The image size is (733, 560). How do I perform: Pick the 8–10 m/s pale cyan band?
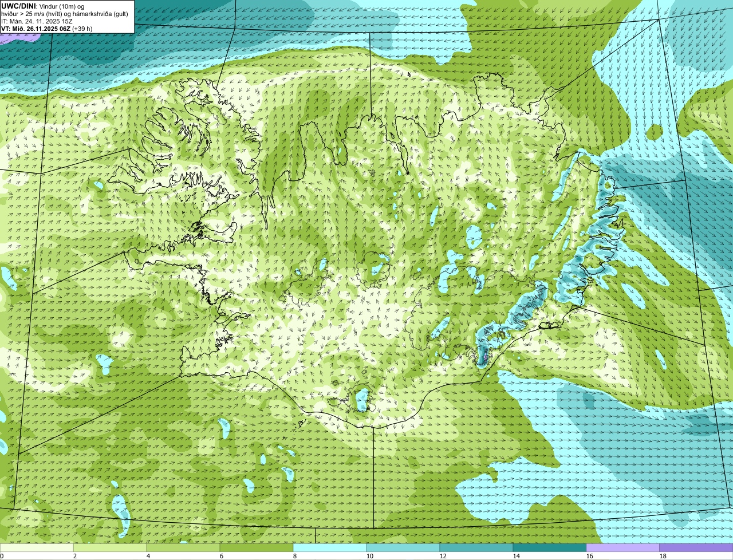[330, 548]
